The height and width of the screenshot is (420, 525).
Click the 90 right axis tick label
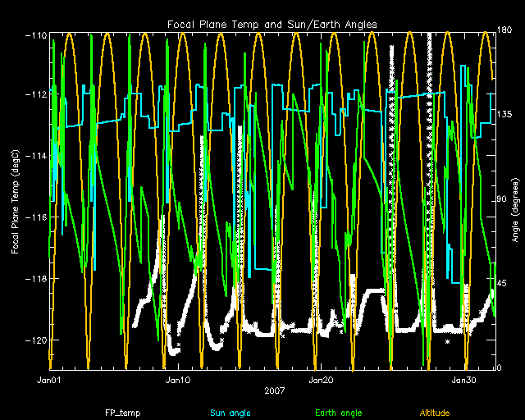coord(504,199)
